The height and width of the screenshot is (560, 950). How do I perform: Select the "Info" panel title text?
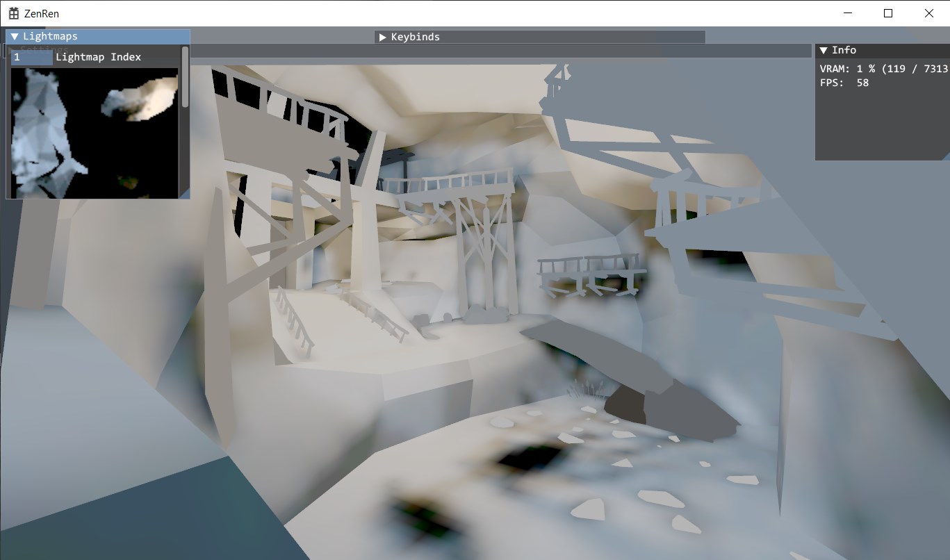844,50
